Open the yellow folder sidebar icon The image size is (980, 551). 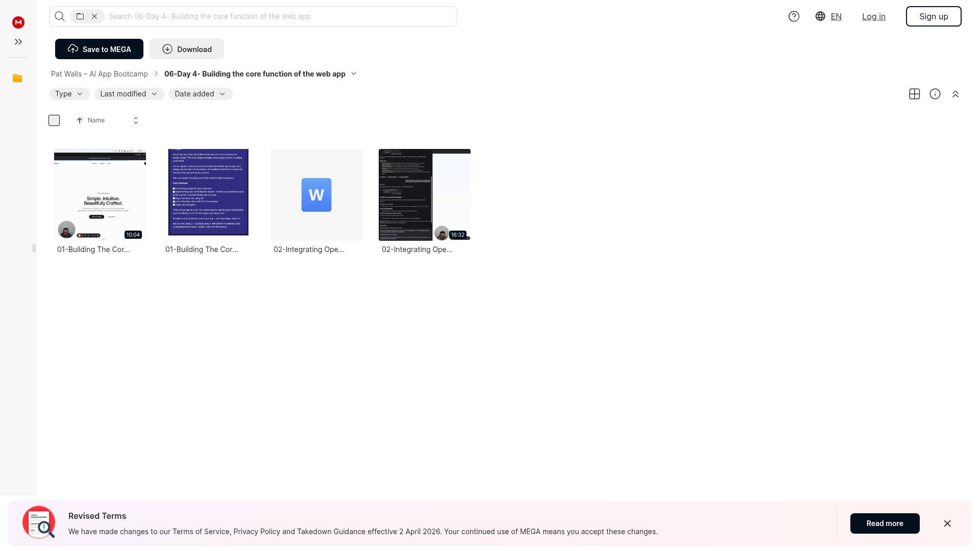pos(17,78)
